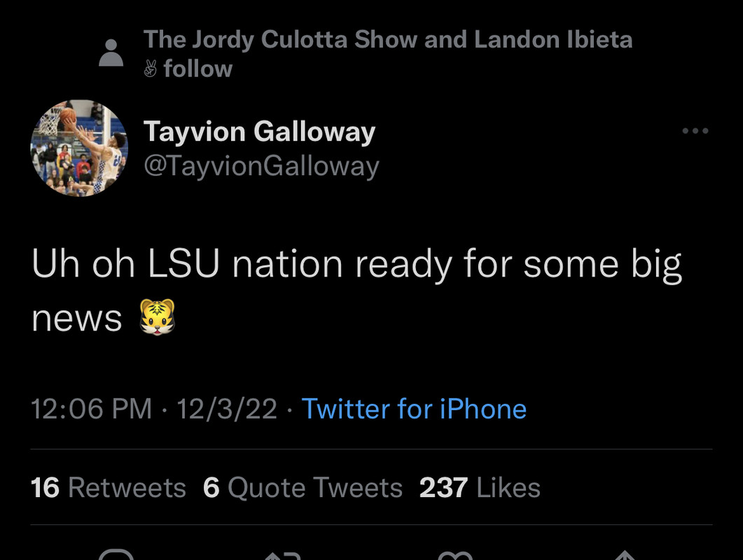Click the tweet text about LSU nation
The height and width of the screenshot is (560, 743).
click(x=356, y=290)
